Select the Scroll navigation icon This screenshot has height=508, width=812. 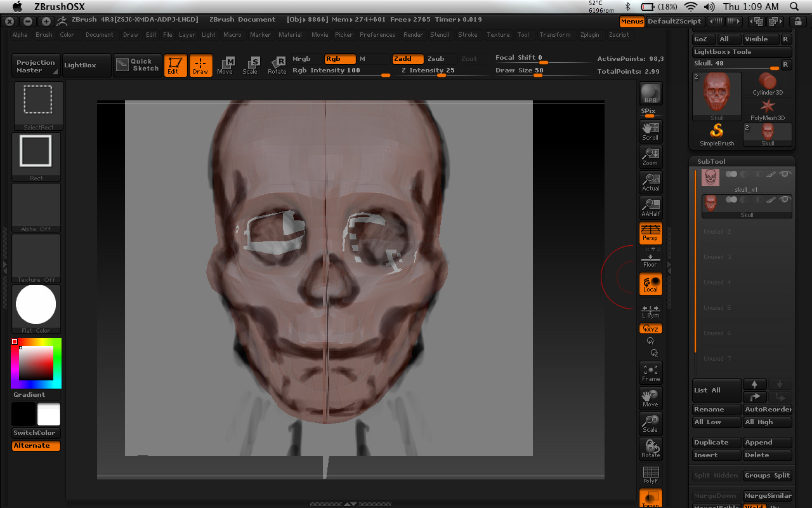[x=650, y=131]
